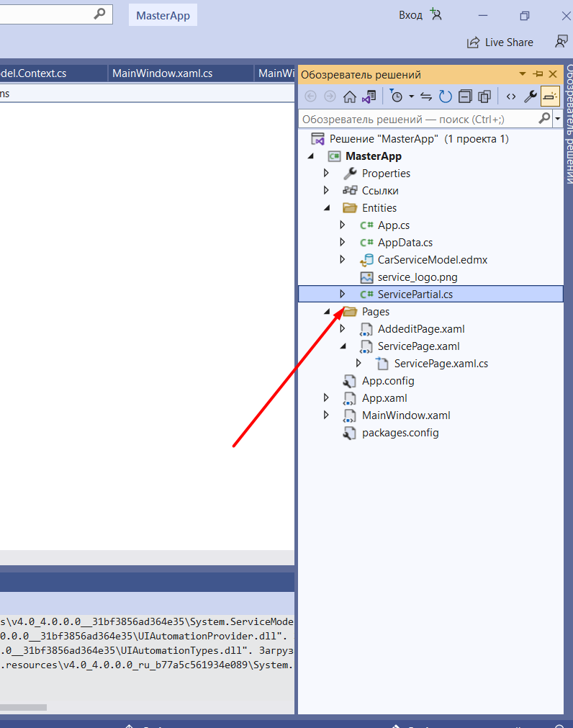
Task: Select AppData.cs file
Action: tap(405, 243)
